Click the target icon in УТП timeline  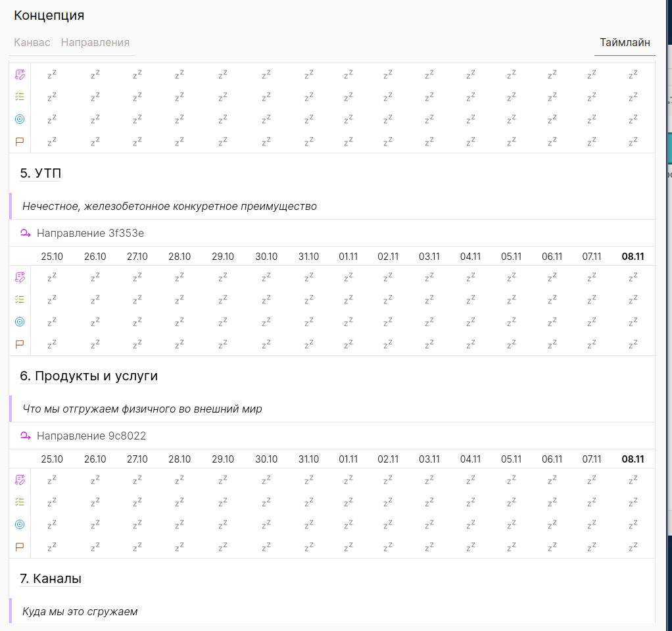20,322
